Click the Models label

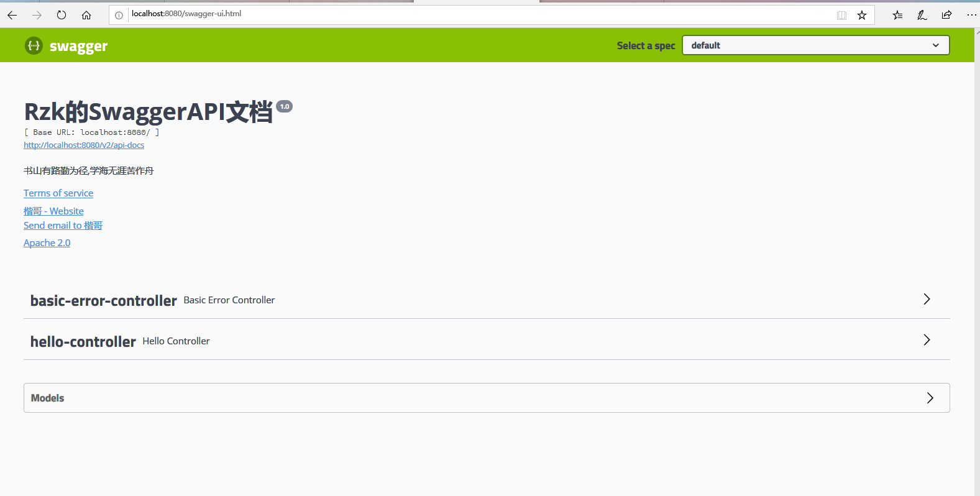pos(47,398)
